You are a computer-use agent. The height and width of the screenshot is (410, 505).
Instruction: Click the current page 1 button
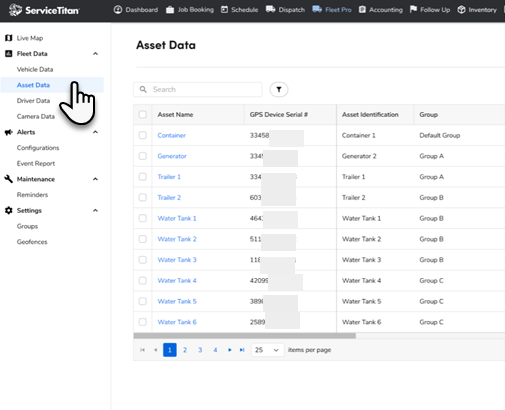(170, 350)
